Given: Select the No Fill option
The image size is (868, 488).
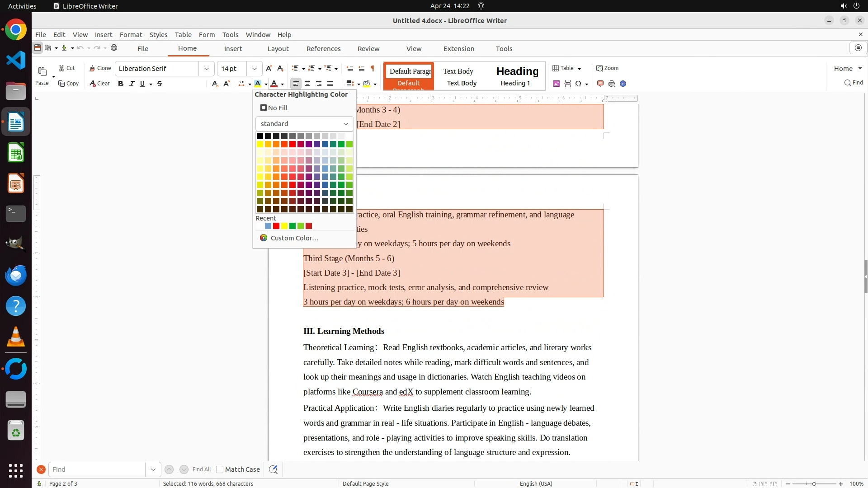Looking at the screenshot, I should 274,108.
